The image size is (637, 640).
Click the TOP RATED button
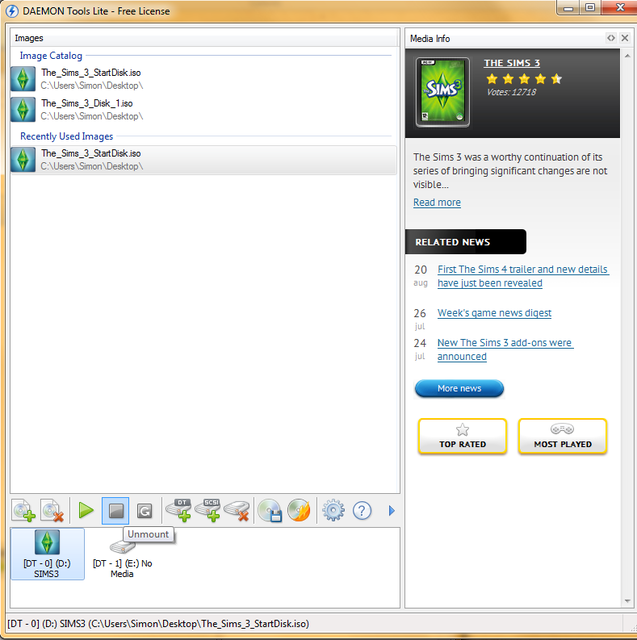pos(462,436)
